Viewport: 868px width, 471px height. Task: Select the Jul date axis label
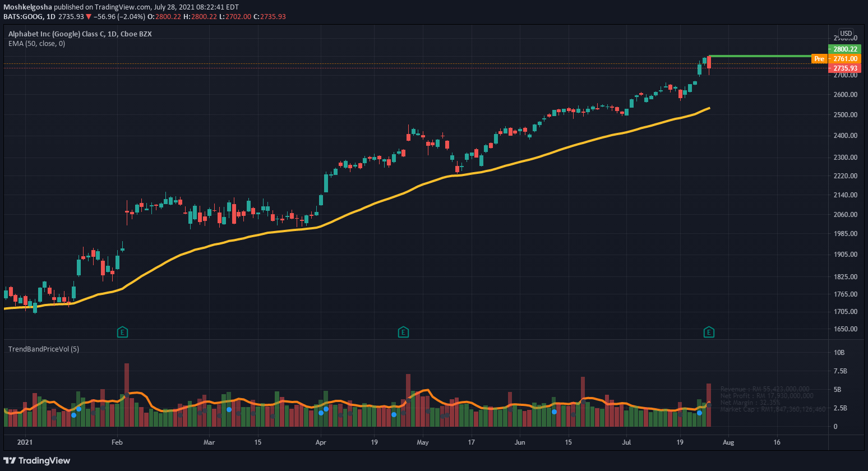click(x=626, y=442)
